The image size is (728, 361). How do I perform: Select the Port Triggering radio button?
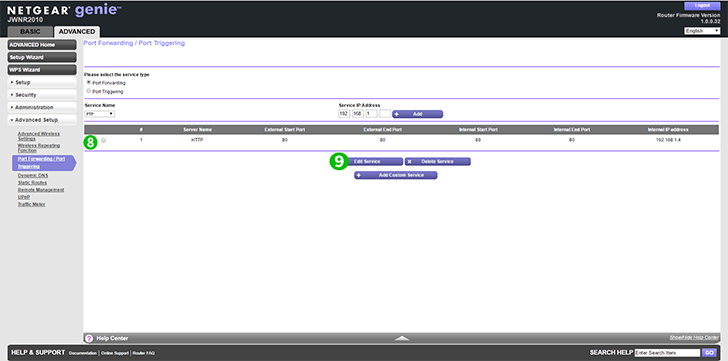89,91
